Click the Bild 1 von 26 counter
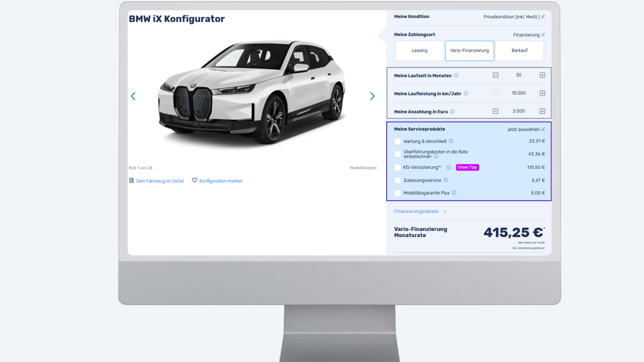This screenshot has width=644, height=362. point(141,168)
